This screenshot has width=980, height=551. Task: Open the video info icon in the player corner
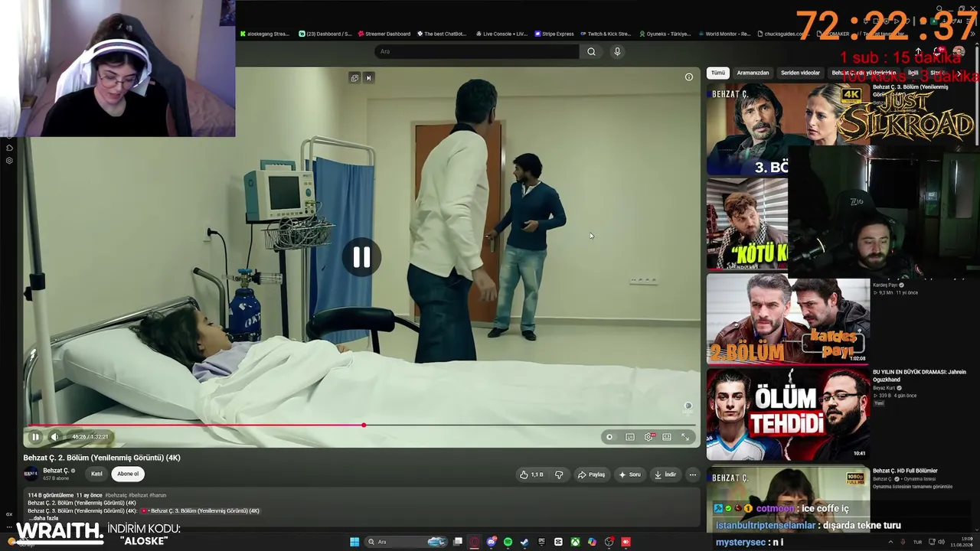(689, 77)
